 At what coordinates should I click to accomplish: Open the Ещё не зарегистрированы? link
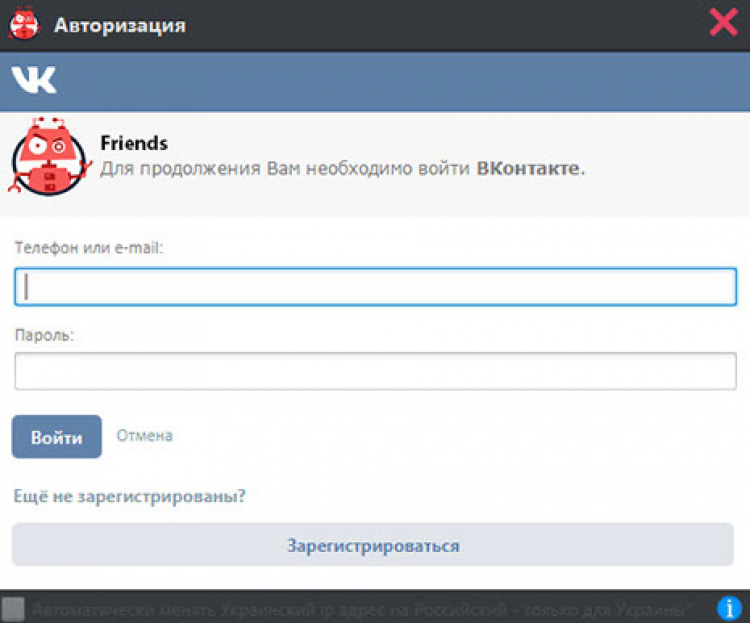tap(129, 496)
